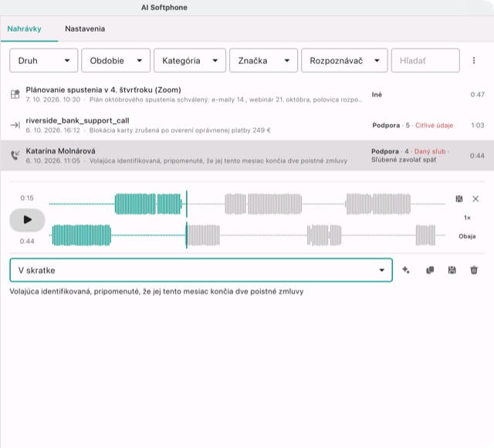This screenshot has height=448, width=494.
Task: Expand the Značka filter dropdown
Action: [x=263, y=60]
